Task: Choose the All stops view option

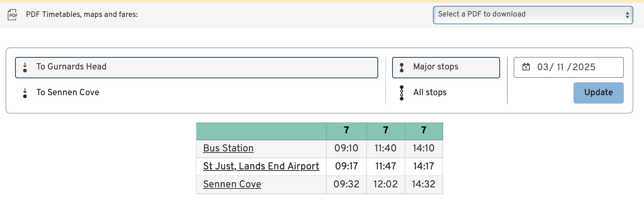Action: [x=430, y=93]
